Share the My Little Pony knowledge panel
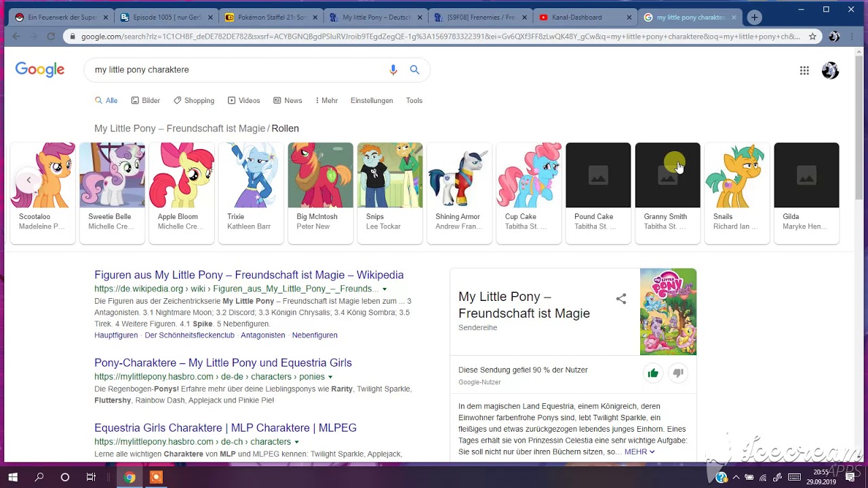This screenshot has height=488, width=868. [x=621, y=299]
